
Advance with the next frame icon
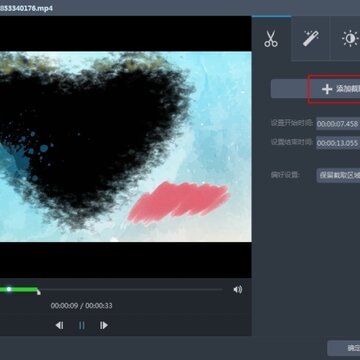tap(104, 325)
